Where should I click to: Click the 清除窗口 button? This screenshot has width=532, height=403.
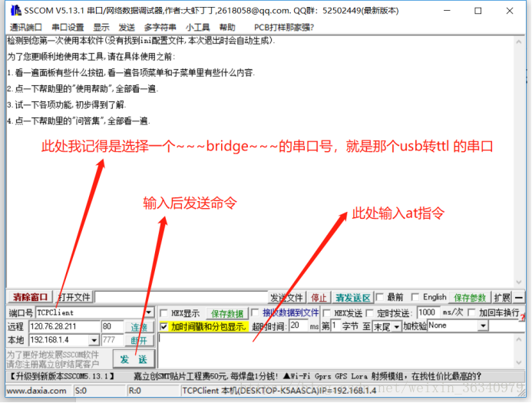click(x=31, y=298)
